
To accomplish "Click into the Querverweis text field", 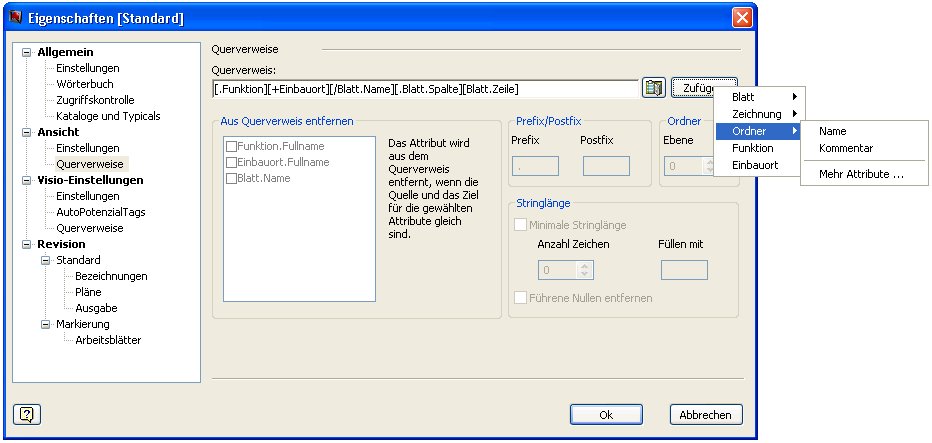I will pyautogui.click(x=425, y=89).
